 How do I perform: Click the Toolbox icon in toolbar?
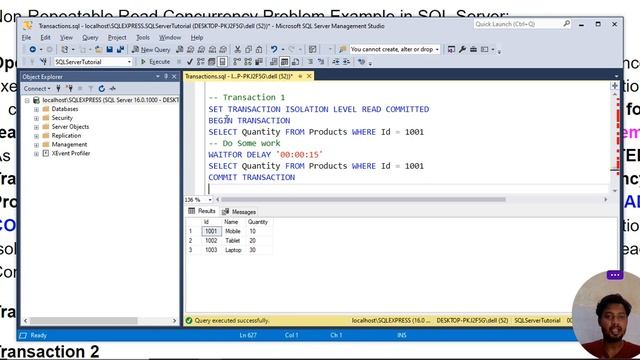click(x=473, y=49)
